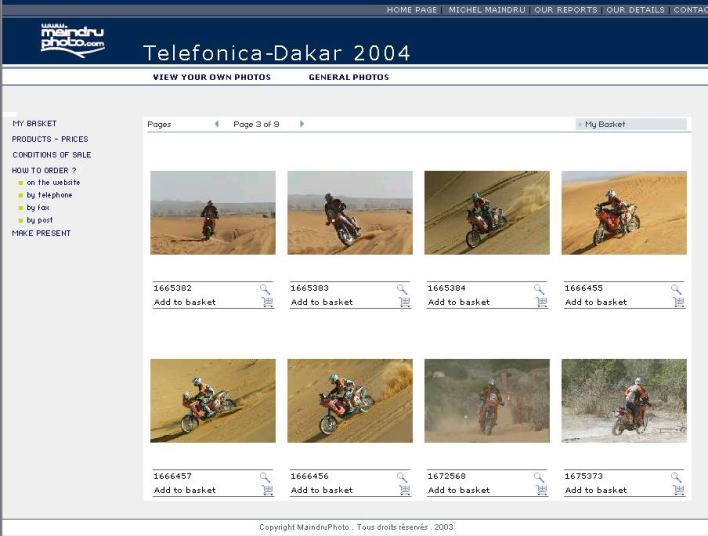The height and width of the screenshot is (536, 708).
Task: Open the OUR DETAILS menu item
Action: [635, 10]
